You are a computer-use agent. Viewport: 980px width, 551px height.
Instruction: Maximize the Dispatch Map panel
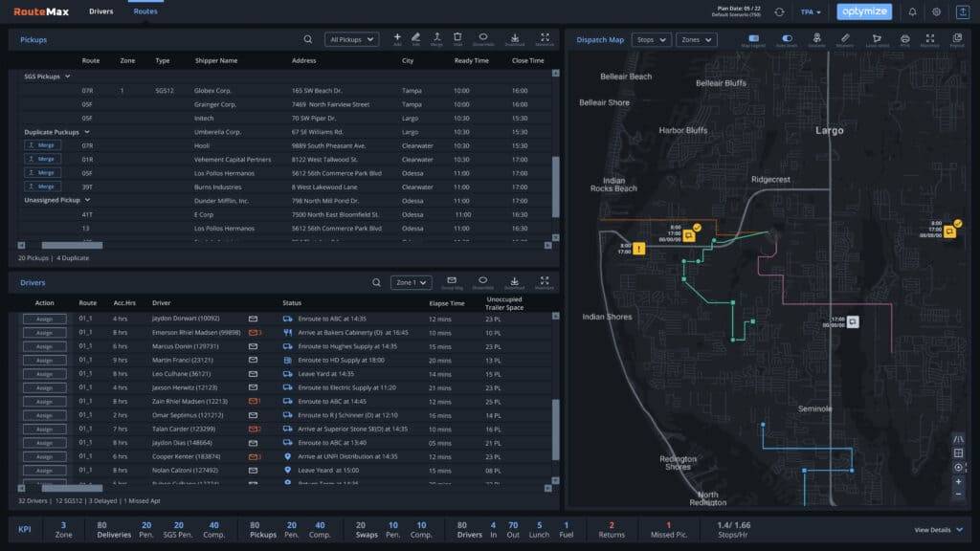pos(930,40)
